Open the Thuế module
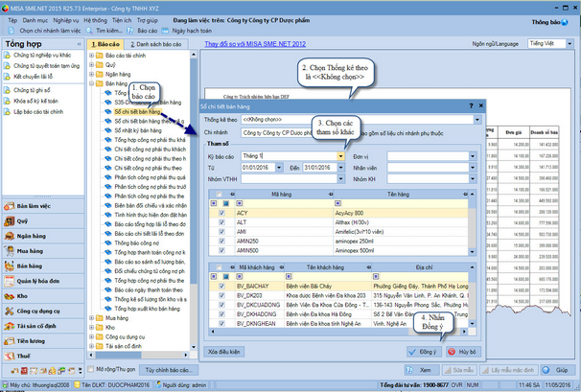This screenshot has width=581, height=392. pyautogui.click(x=43, y=357)
